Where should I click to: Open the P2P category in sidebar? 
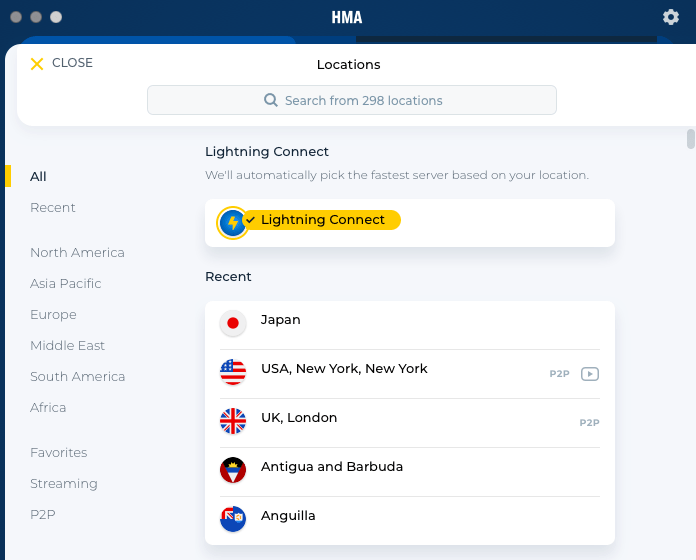click(x=43, y=515)
